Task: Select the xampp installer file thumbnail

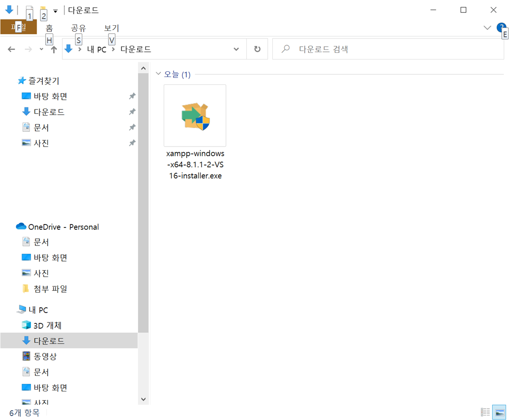Action: [x=195, y=116]
